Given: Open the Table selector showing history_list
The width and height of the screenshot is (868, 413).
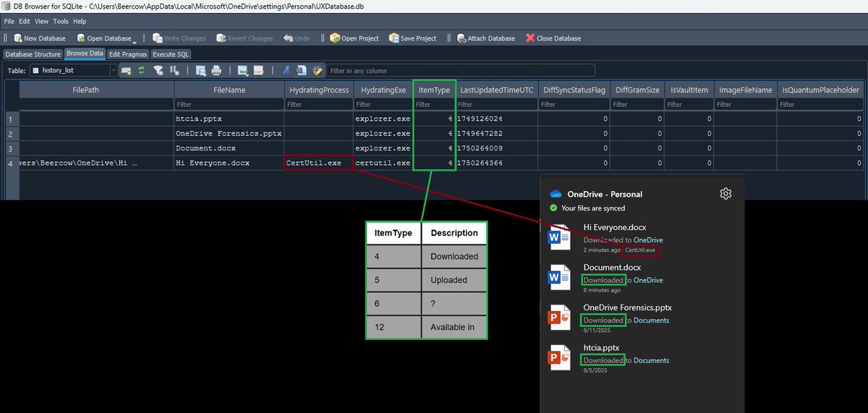Looking at the screenshot, I should (72, 70).
